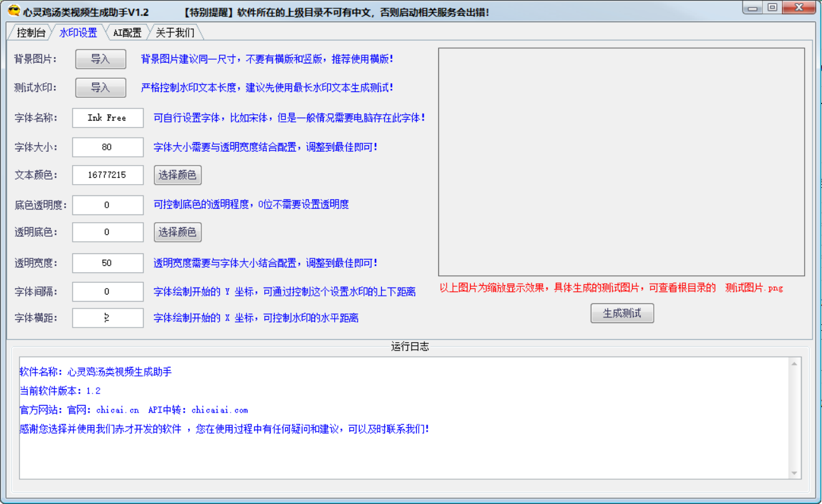The width and height of the screenshot is (822, 504).
Task: Click the 严格控制水印文本长度 hint text
Action: coord(267,88)
